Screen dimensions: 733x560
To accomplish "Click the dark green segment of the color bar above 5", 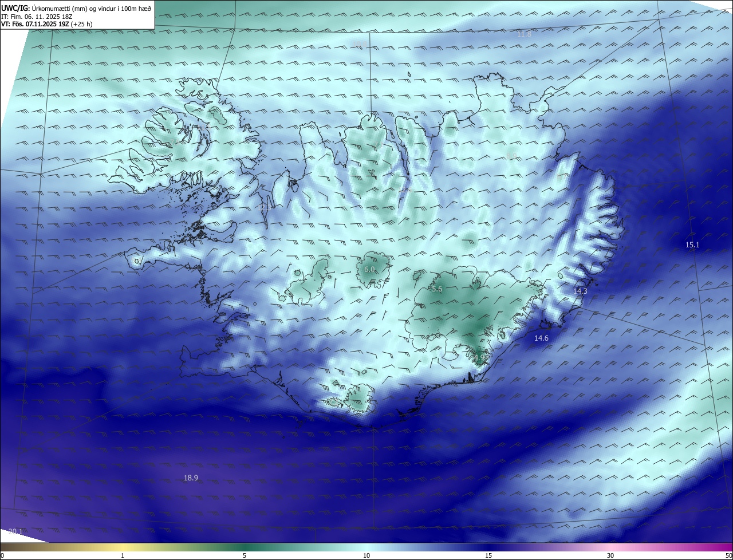I will [245, 547].
